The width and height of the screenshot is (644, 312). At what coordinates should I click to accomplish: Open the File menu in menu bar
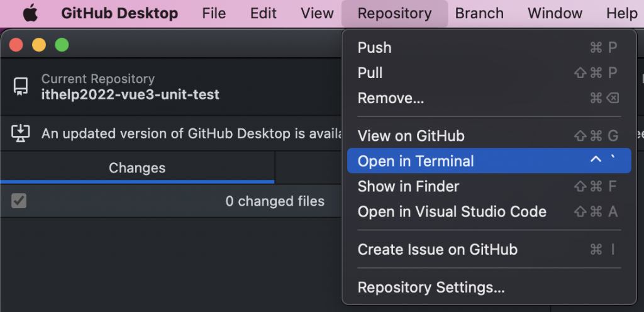(214, 13)
